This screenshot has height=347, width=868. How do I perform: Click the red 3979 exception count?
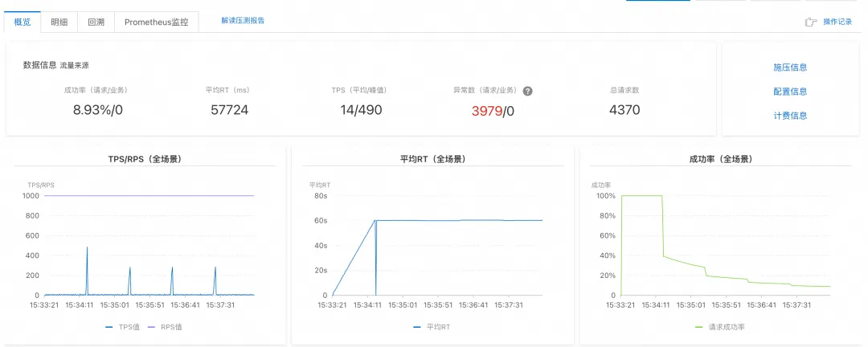[x=486, y=110]
